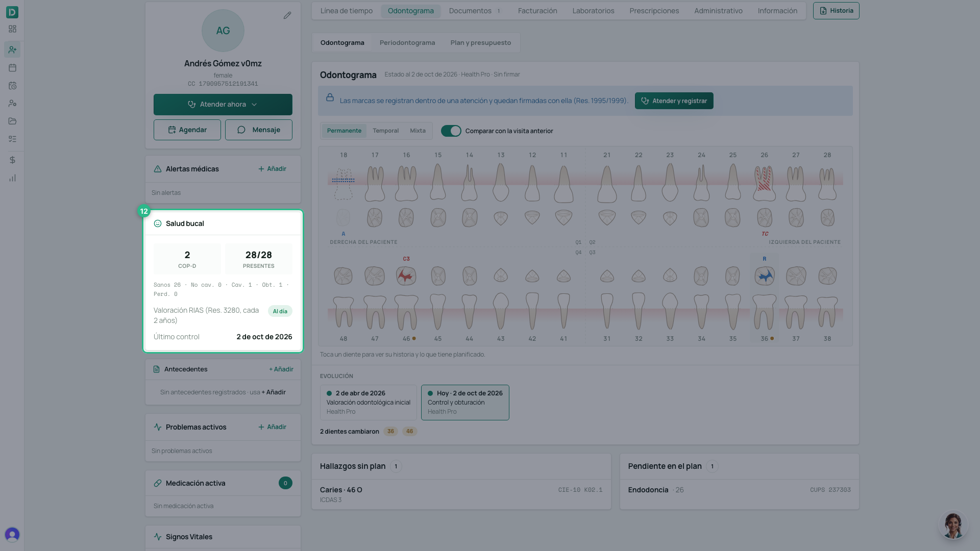Open Plan y presupuesto sub-tab
Viewport: 980px width, 551px height.
tap(480, 43)
